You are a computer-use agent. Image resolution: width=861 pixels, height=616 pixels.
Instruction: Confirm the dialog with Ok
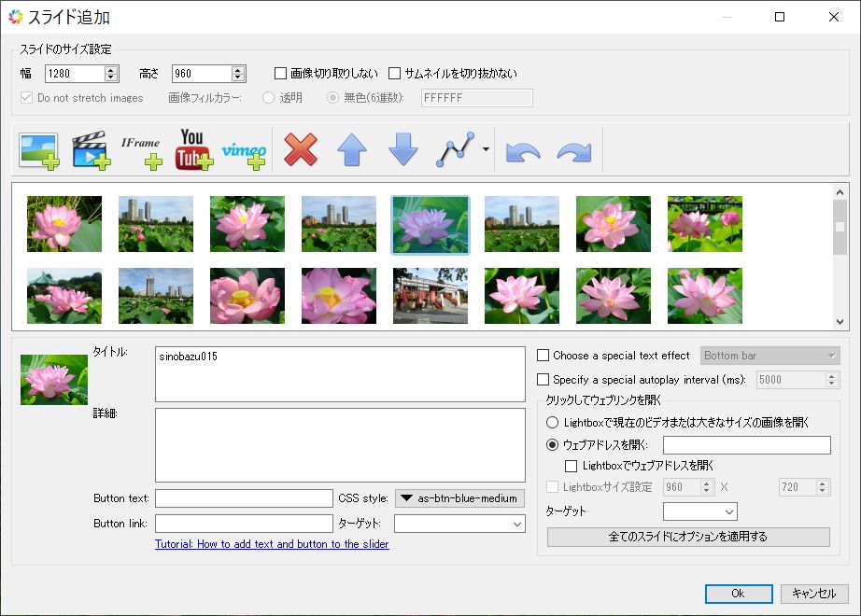[x=738, y=594]
